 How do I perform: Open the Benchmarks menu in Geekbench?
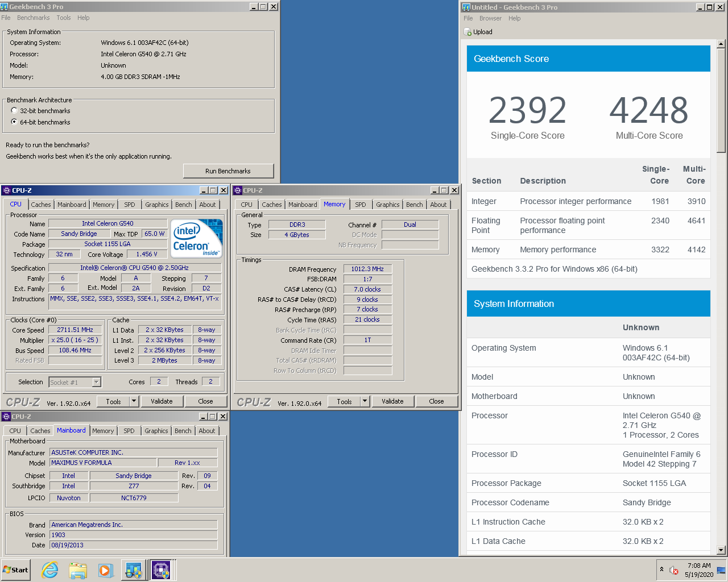tap(33, 18)
